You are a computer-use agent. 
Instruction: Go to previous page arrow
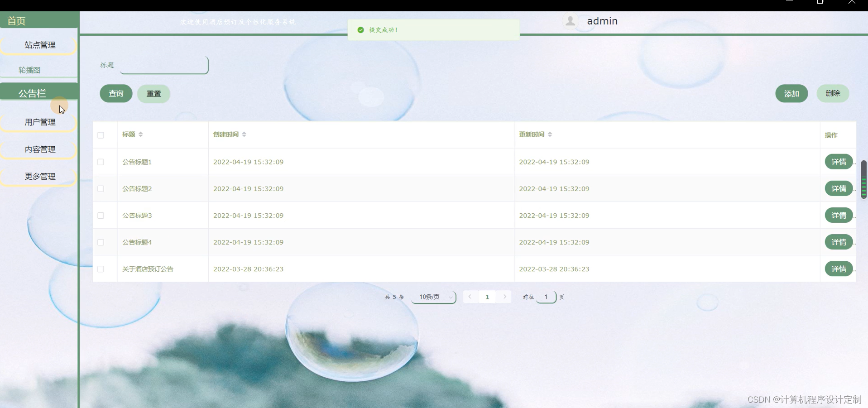click(470, 297)
